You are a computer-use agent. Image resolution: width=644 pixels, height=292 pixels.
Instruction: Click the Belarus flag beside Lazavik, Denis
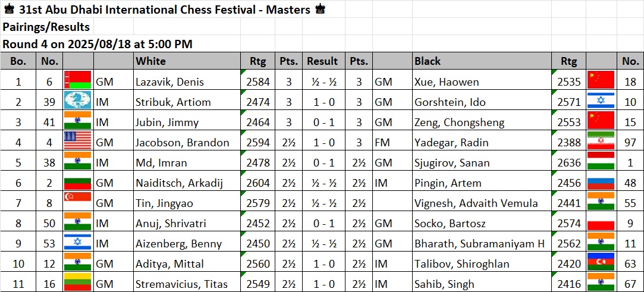point(78,80)
